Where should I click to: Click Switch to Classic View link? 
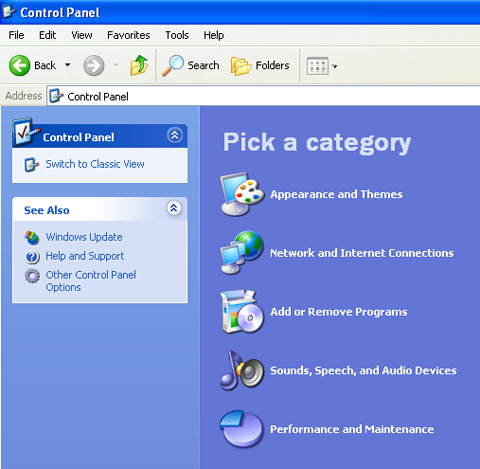coord(95,164)
